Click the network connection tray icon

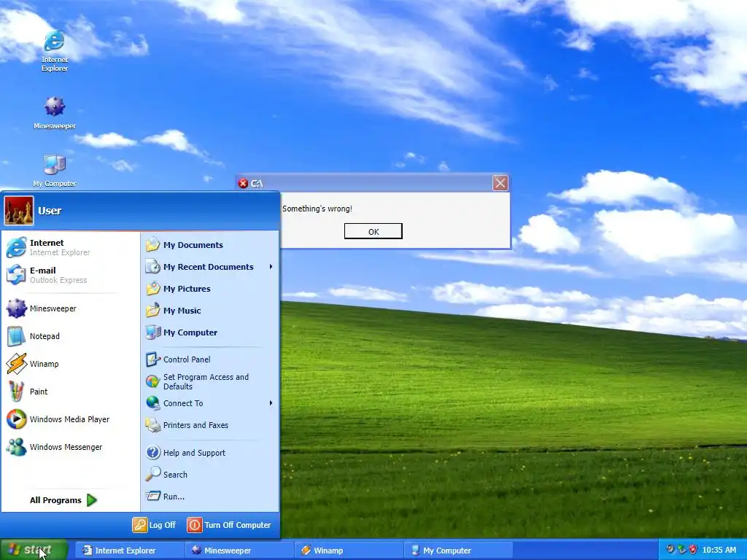682,550
